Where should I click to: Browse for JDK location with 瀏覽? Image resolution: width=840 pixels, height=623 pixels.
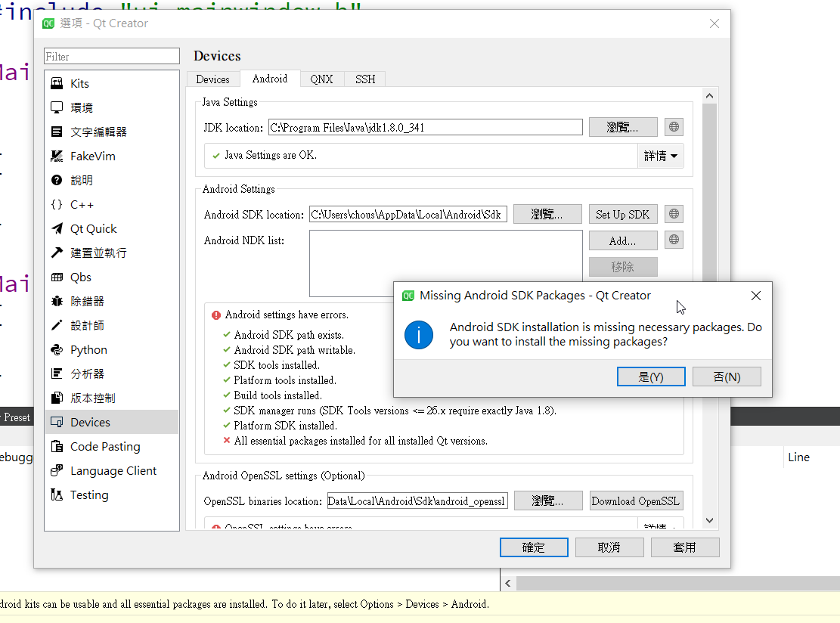(623, 127)
